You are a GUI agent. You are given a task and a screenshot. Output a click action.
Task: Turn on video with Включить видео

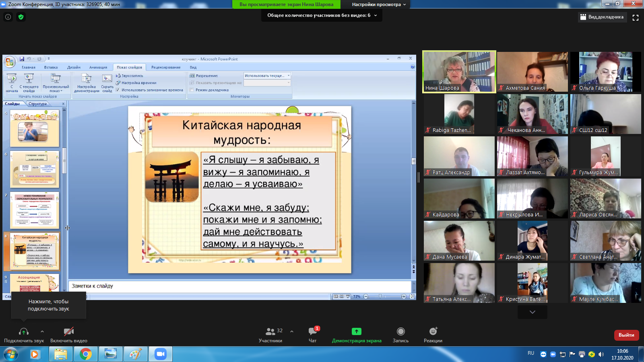pyautogui.click(x=69, y=332)
